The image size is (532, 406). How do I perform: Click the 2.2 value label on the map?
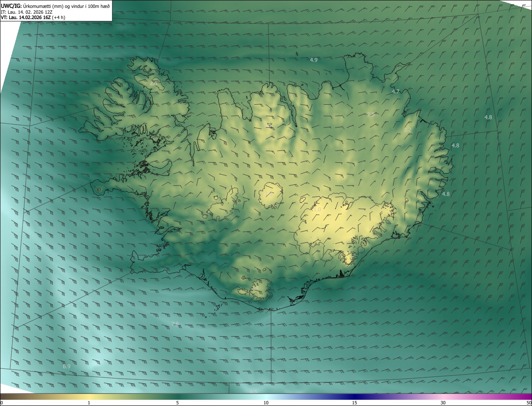[407, 130]
